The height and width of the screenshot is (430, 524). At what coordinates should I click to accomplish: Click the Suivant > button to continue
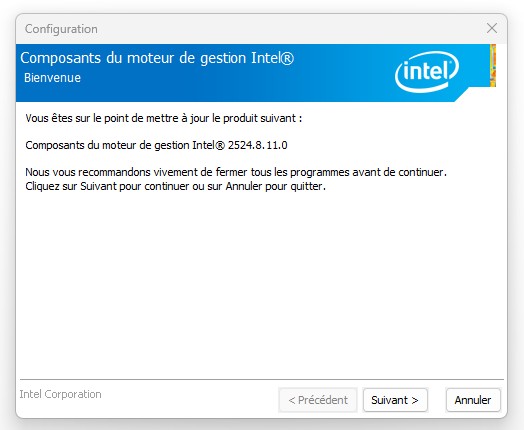pyautogui.click(x=395, y=400)
